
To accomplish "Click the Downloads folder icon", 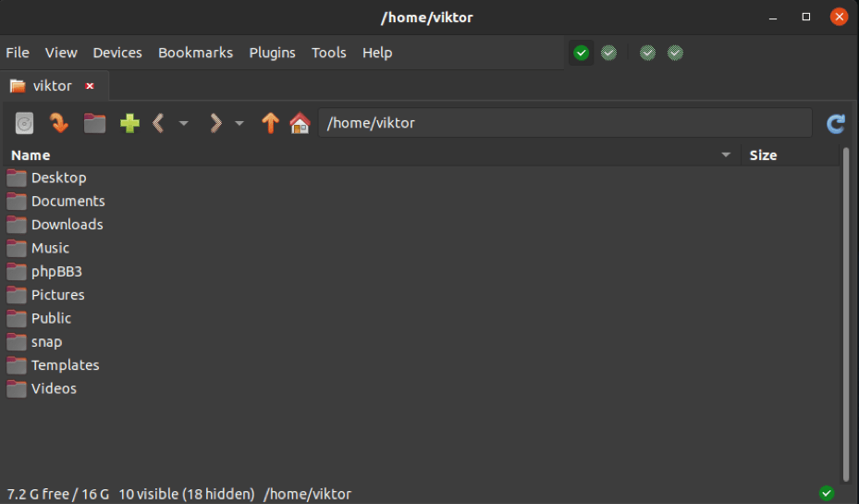I will [x=17, y=225].
